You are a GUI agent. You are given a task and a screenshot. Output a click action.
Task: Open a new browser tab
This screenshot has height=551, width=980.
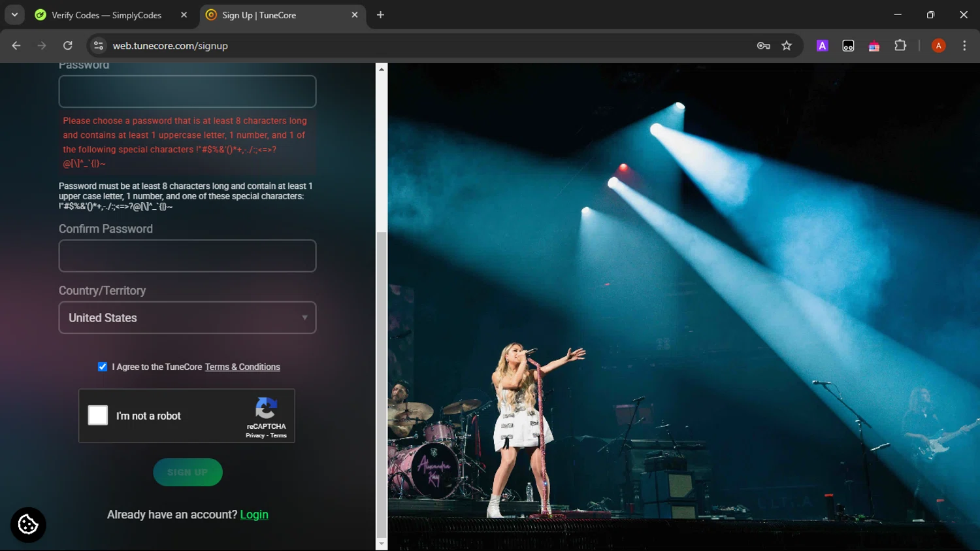click(380, 15)
